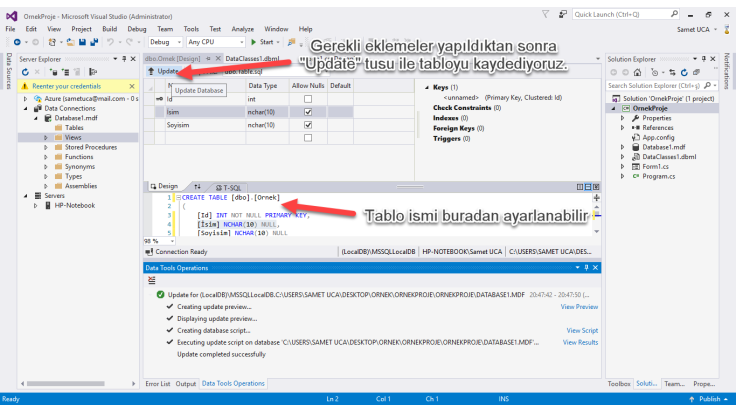Switch to the DataClasses1.dbml tab
This screenshot has height=405, width=736.
tap(252, 59)
